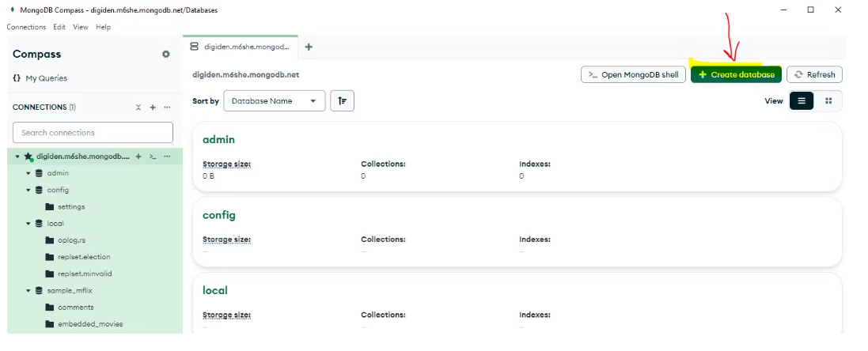Screen dimensions: 868x351
Task: Click Open MongoDB shell button
Action: coord(633,74)
